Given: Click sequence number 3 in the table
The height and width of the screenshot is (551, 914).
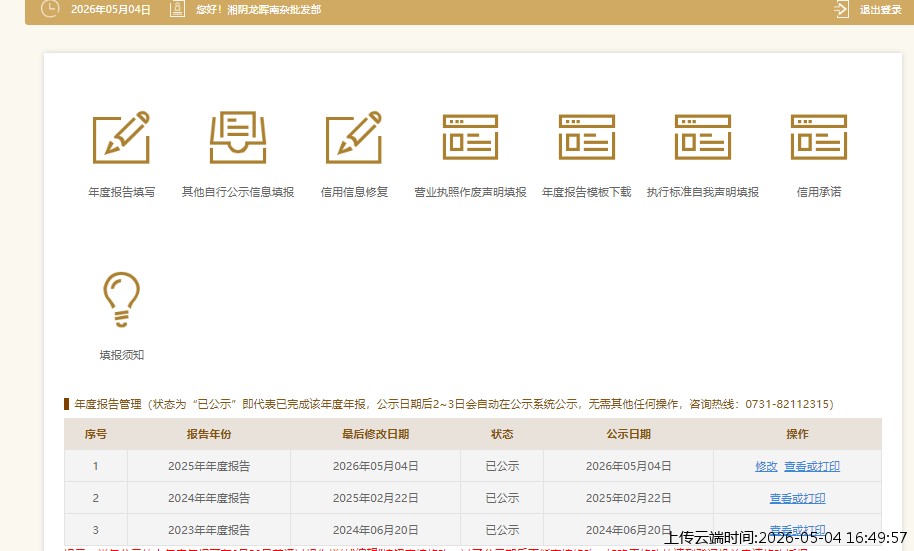Looking at the screenshot, I should (96, 530).
